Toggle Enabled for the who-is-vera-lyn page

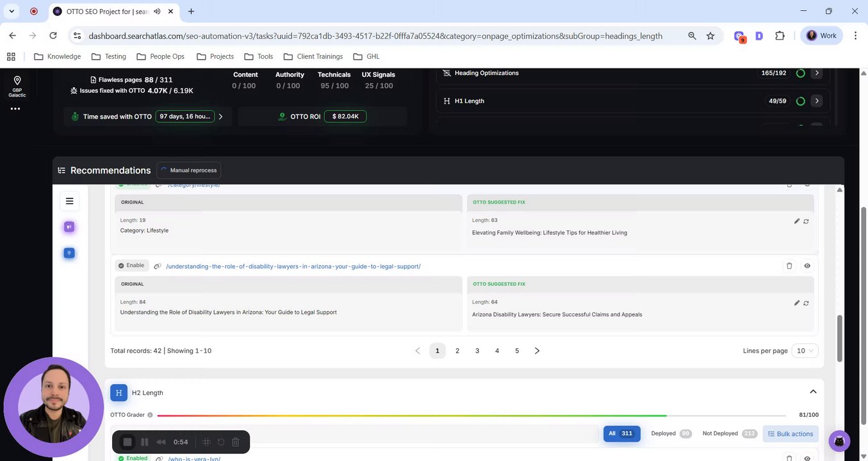[133, 458]
